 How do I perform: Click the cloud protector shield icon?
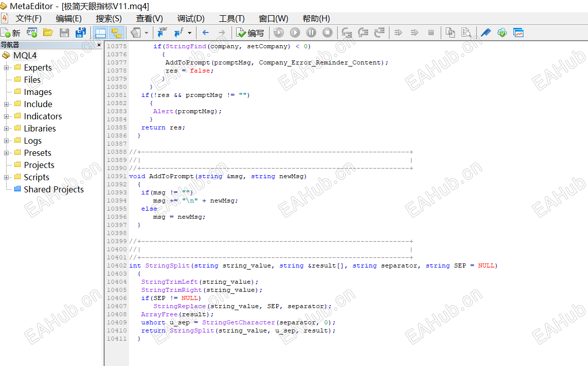coord(502,33)
